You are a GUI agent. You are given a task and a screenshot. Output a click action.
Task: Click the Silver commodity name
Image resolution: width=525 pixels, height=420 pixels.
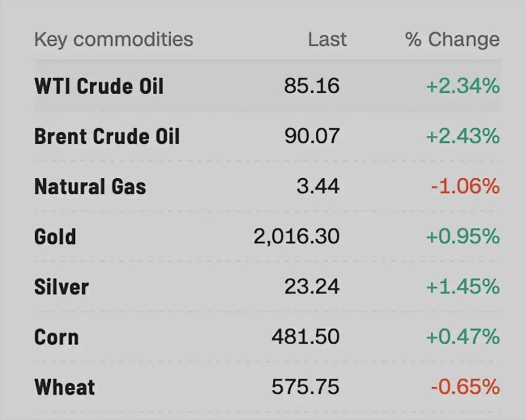(x=62, y=287)
